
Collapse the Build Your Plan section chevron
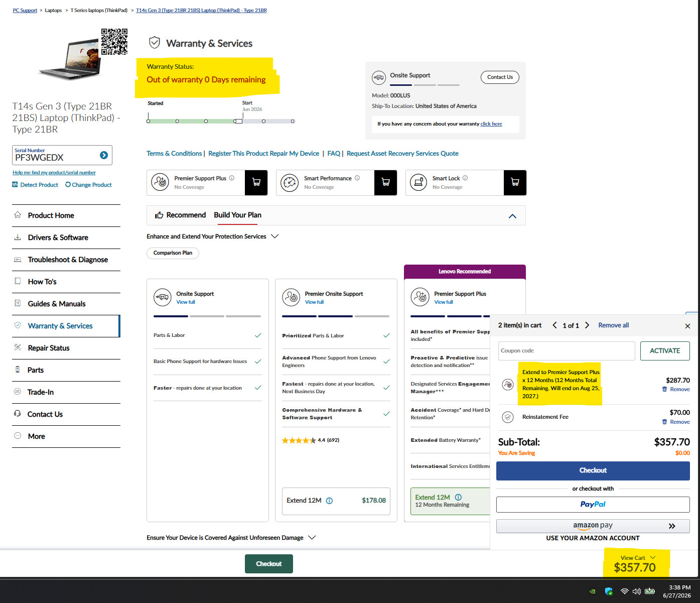tap(512, 216)
